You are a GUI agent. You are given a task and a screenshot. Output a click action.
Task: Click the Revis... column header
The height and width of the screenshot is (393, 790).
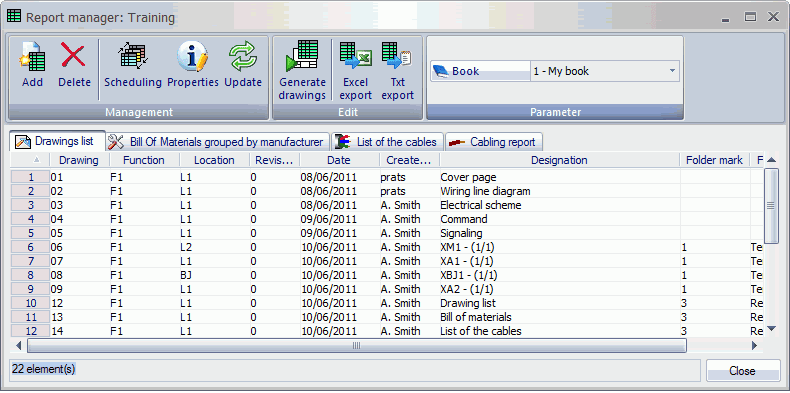274,160
